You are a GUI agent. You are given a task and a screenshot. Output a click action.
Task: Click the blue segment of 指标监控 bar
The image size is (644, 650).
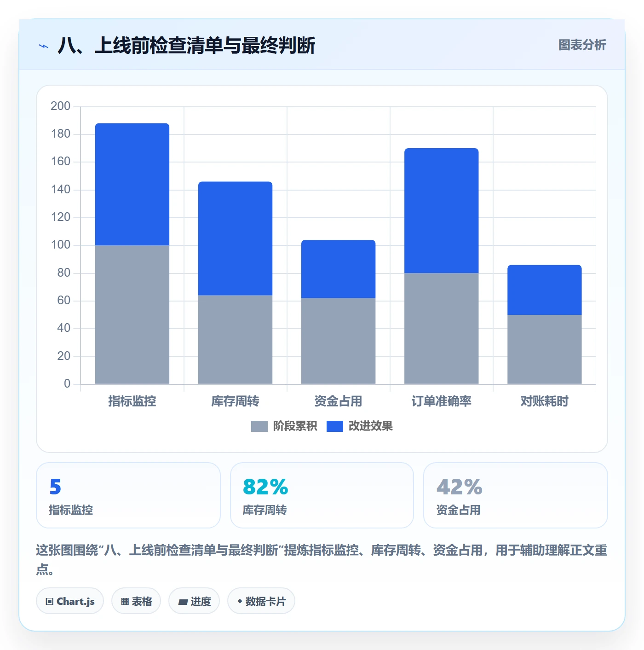(132, 184)
